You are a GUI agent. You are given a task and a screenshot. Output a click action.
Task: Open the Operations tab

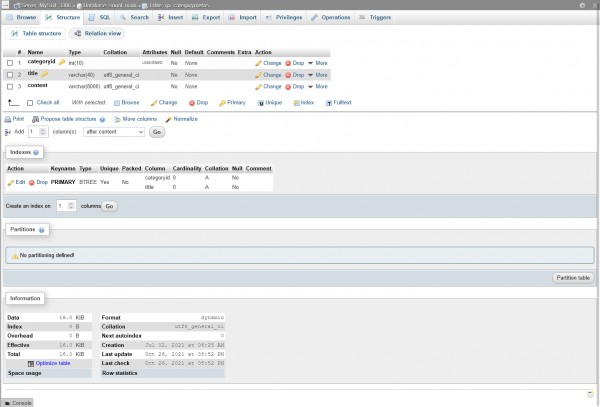pyautogui.click(x=331, y=17)
